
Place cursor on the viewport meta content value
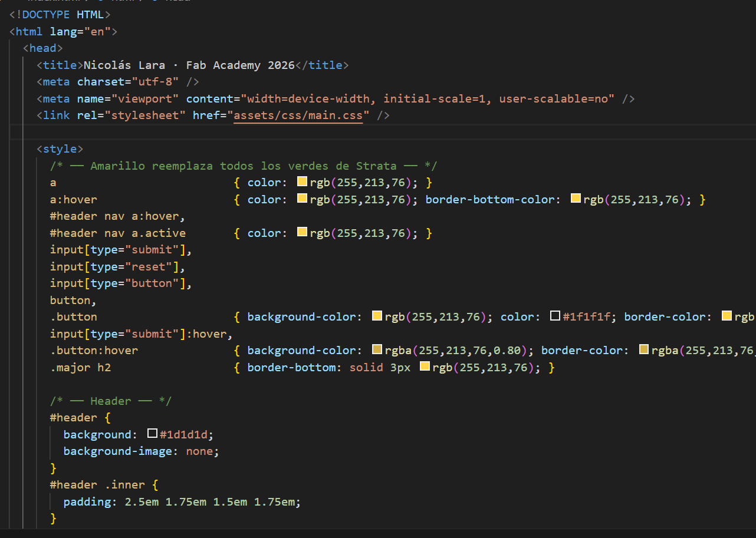point(430,99)
